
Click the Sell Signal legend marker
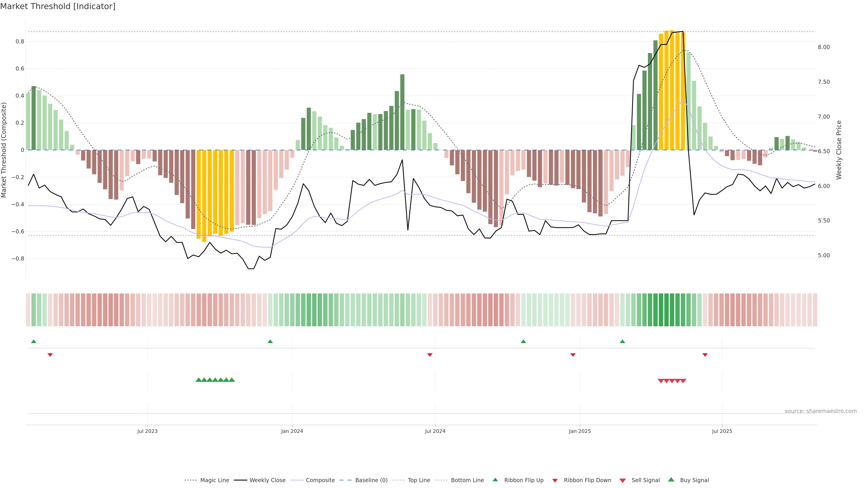622,481
